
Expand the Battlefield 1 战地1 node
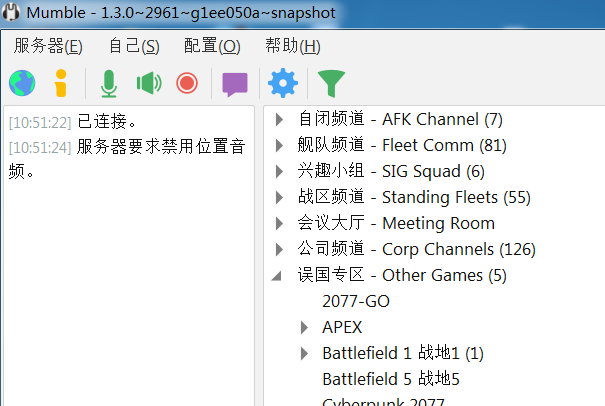pyautogui.click(x=304, y=353)
